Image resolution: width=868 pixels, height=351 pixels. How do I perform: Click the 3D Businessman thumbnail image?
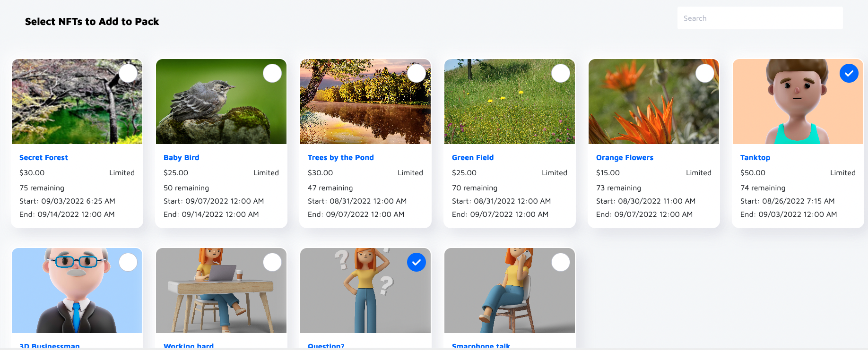77,291
